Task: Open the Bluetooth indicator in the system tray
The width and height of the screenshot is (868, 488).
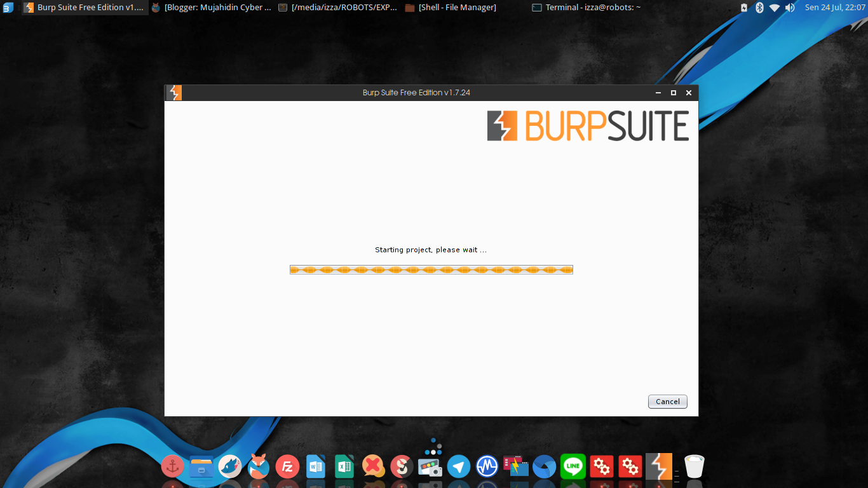Action: click(x=759, y=8)
